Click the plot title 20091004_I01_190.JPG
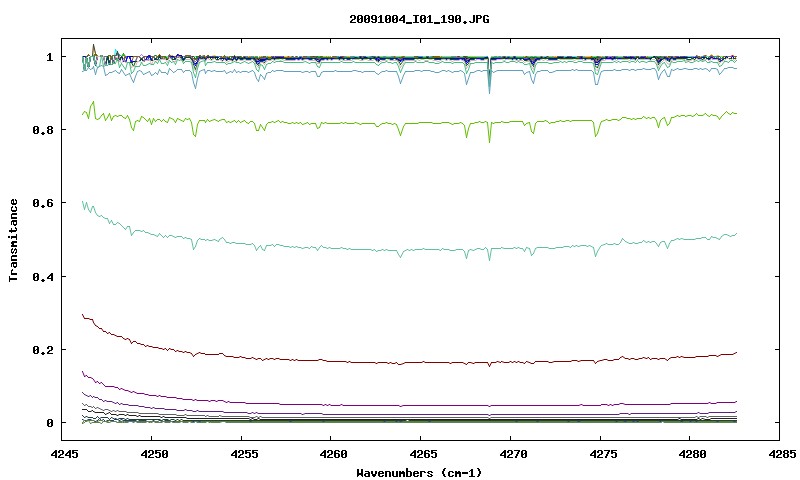The width and height of the screenshot is (800, 480). tap(419, 19)
